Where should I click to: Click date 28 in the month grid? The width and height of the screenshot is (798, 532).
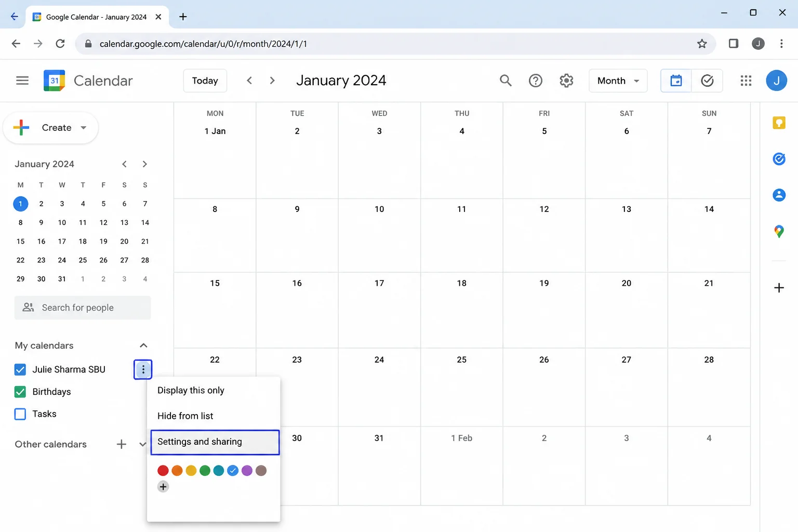709,360
